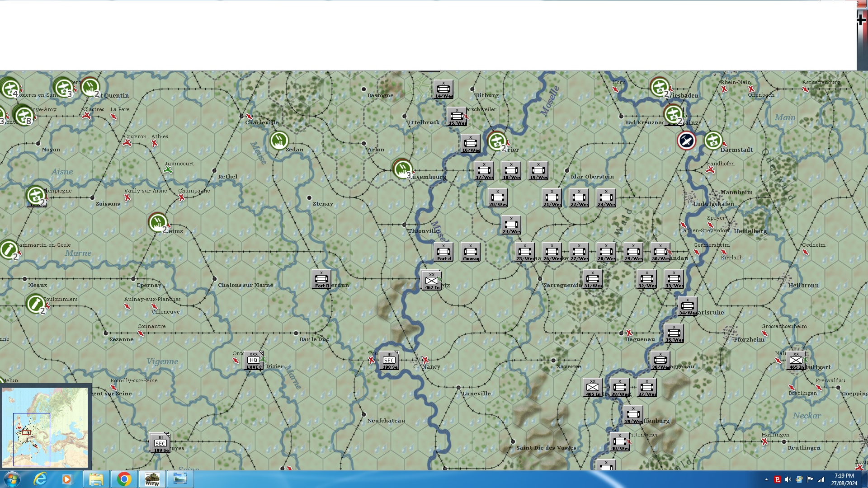Viewport: 868px width, 488px height.
Task: Open Google Chrome from the taskbar
Action: (124, 479)
